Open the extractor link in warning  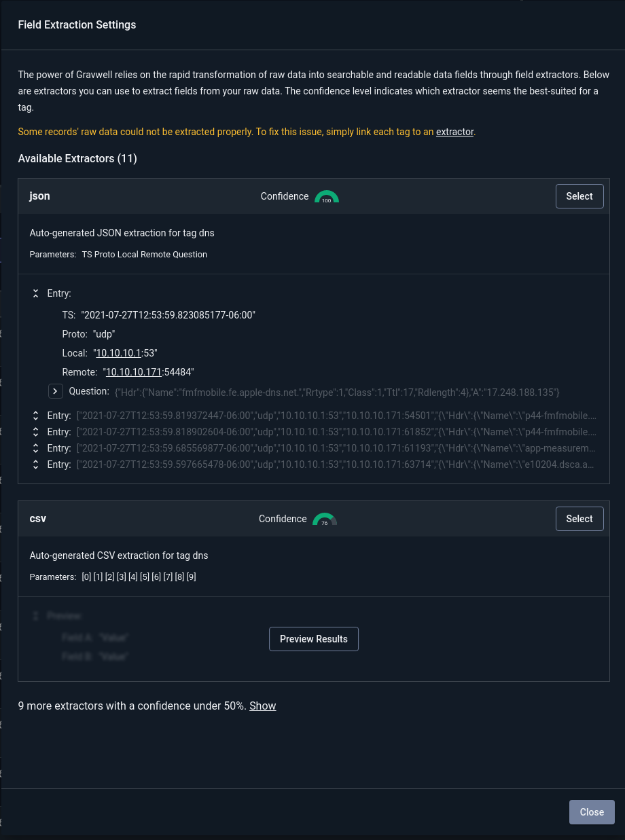tap(454, 132)
